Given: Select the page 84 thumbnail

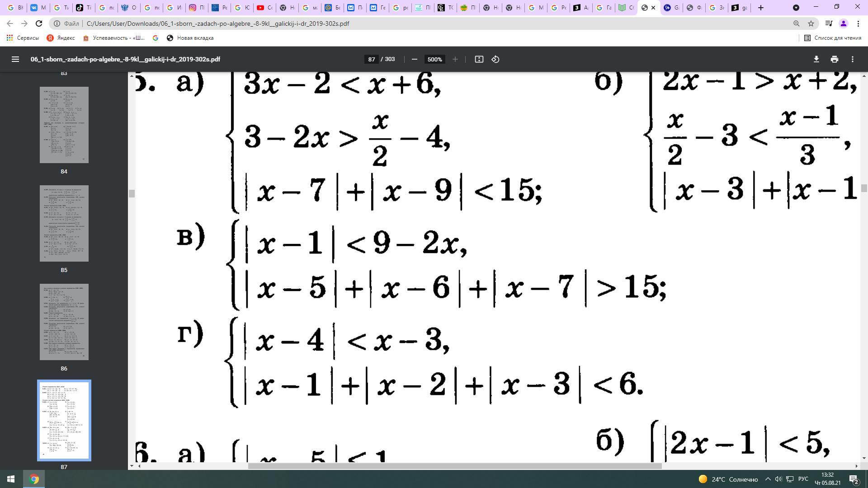Looking at the screenshot, I should 64,125.
